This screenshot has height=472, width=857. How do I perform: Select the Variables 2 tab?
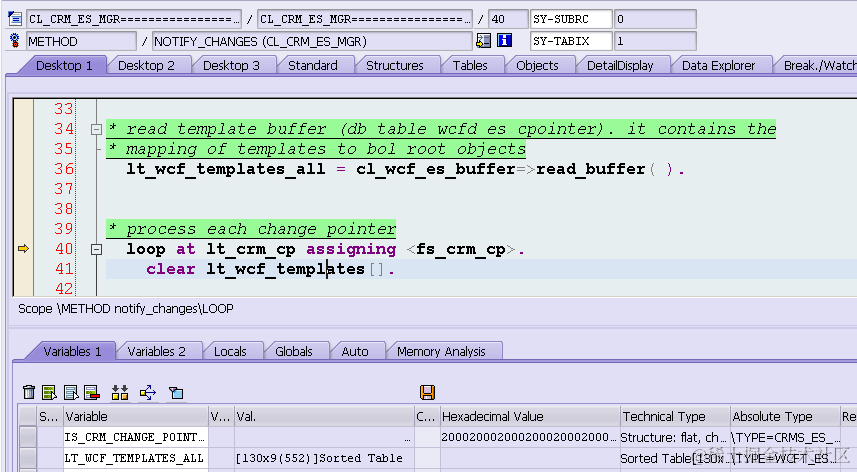click(x=156, y=351)
